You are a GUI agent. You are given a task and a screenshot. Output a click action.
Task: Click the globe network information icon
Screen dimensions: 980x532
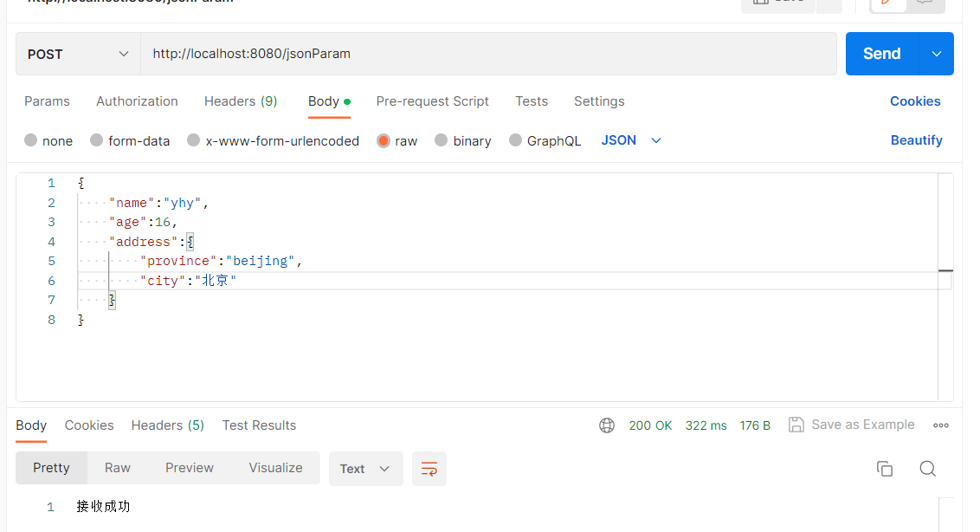point(606,425)
